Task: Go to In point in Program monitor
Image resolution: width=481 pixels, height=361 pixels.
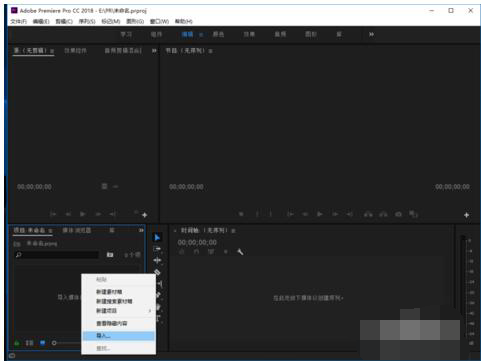Action: pyautogui.click(x=290, y=214)
